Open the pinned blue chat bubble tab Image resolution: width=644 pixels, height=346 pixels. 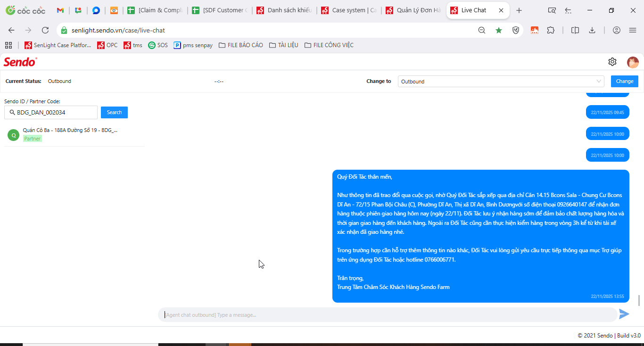coord(96,10)
